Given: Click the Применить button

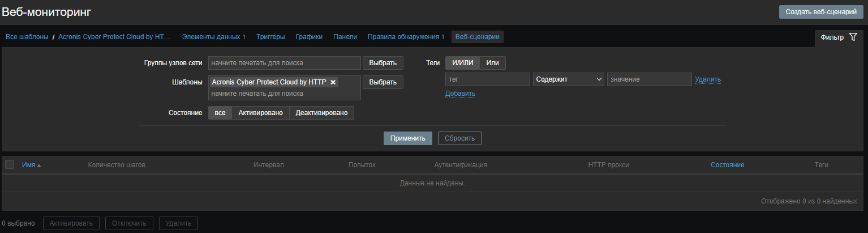Looking at the screenshot, I should point(407,138).
